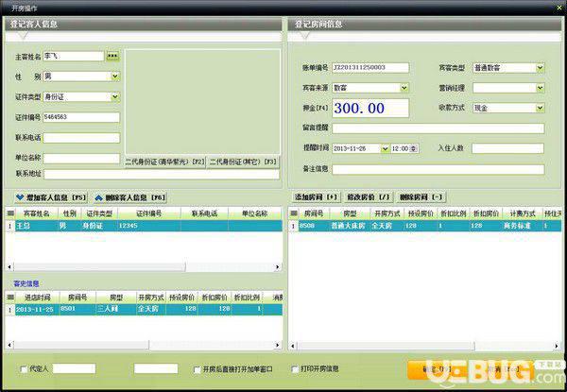
Task: Click 删除客人信息 [F6] remove guest button
Action: click(x=130, y=197)
